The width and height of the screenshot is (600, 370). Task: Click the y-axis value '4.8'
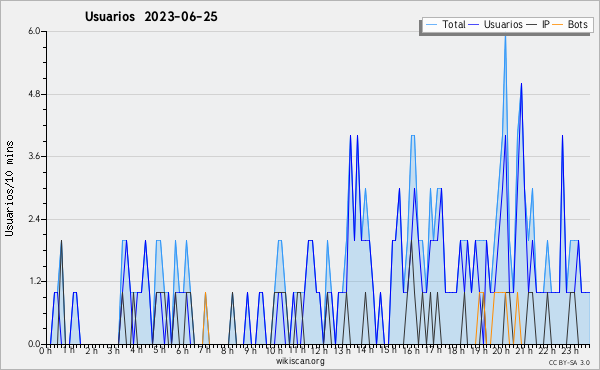(x=34, y=94)
